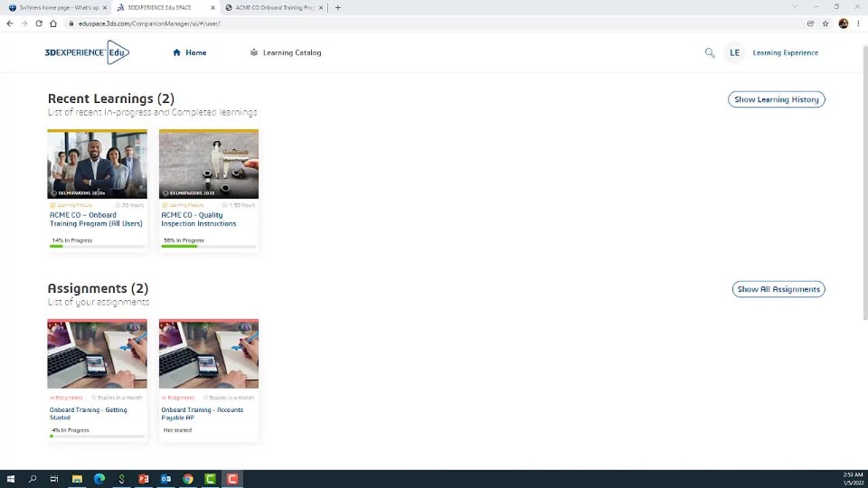Viewport: 868px width, 488px height.
Task: Open ACME CO Onboard Training Program title
Action: pyautogui.click(x=97, y=219)
